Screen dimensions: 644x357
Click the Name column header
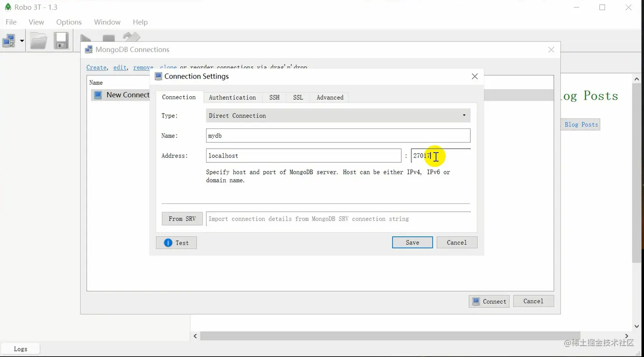(x=96, y=83)
